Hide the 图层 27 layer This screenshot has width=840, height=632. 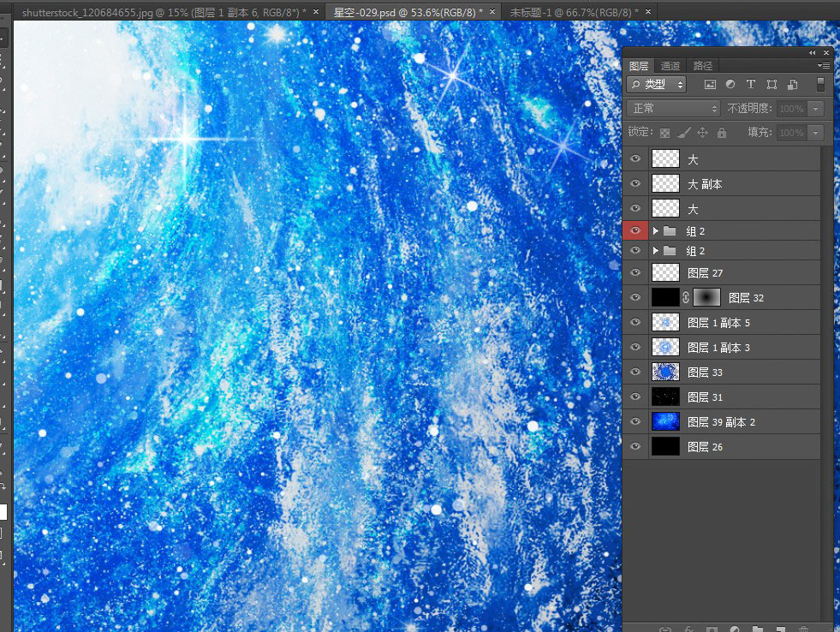point(635,272)
